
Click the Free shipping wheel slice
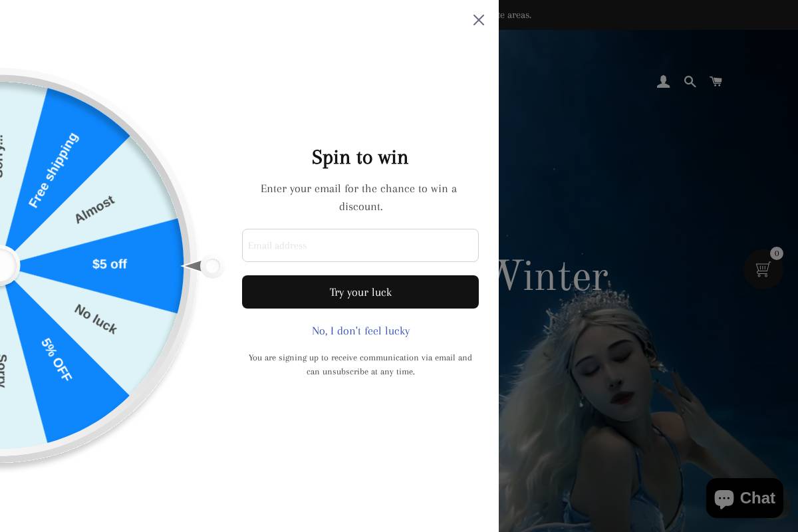pos(54,170)
